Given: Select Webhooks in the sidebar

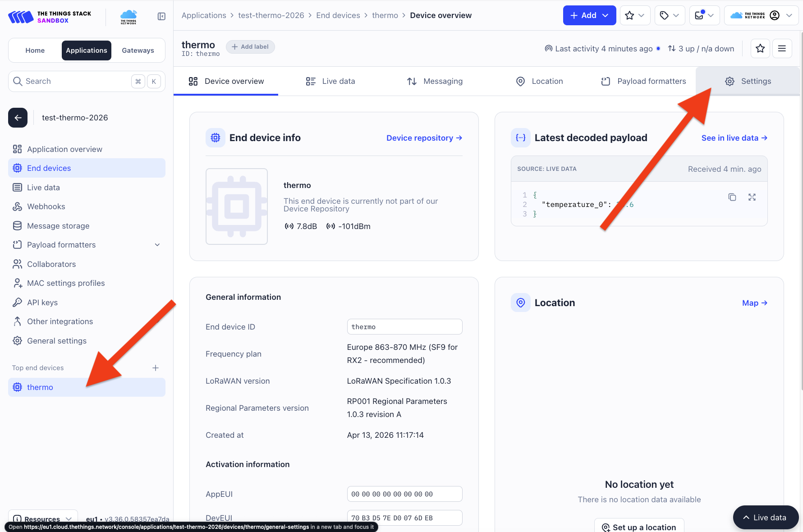Looking at the screenshot, I should 46,206.
